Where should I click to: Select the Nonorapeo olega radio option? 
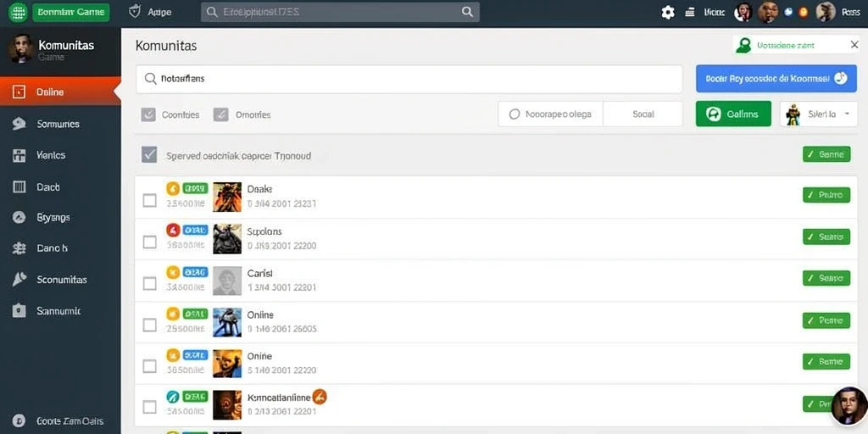(x=515, y=114)
